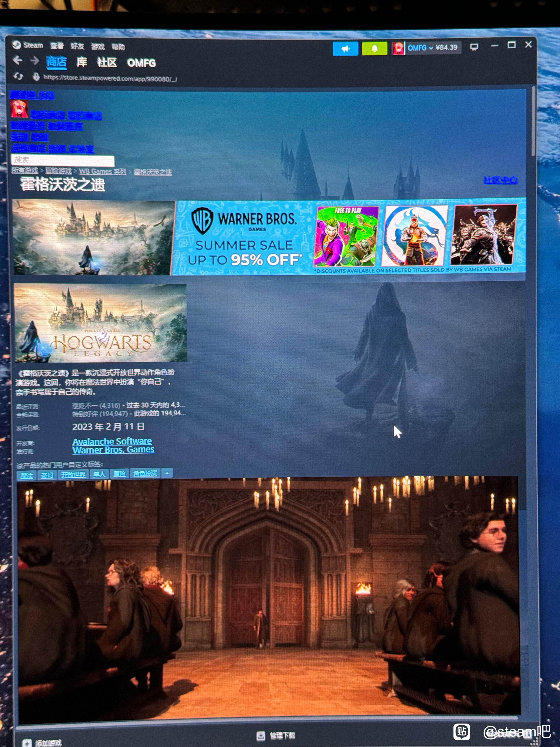Select the 开放世界 tag

pyautogui.click(x=73, y=474)
